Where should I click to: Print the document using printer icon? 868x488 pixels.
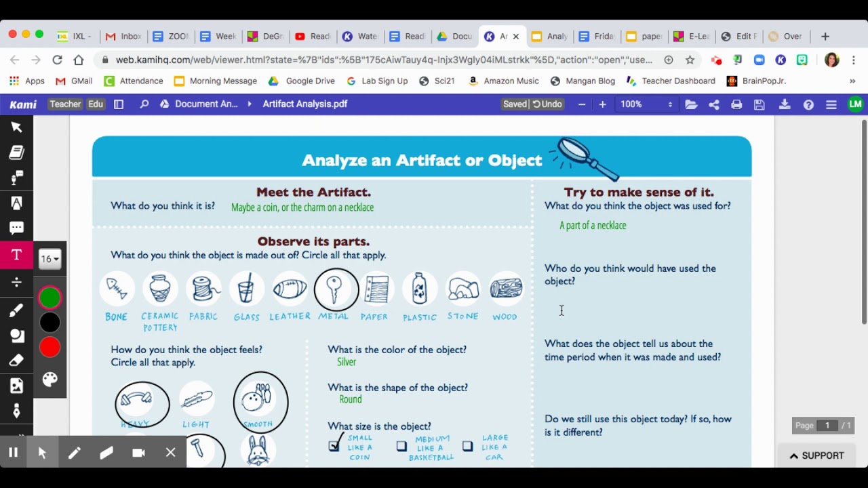[x=736, y=104]
